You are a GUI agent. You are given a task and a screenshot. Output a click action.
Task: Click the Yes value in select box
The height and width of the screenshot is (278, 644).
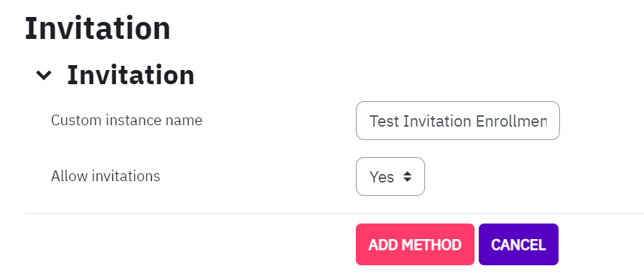[381, 178]
